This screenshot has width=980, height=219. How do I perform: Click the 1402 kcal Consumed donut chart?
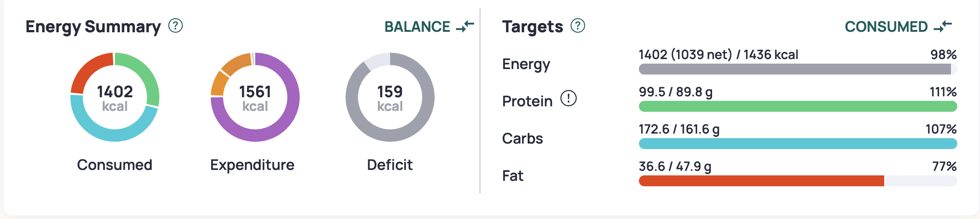(x=115, y=97)
